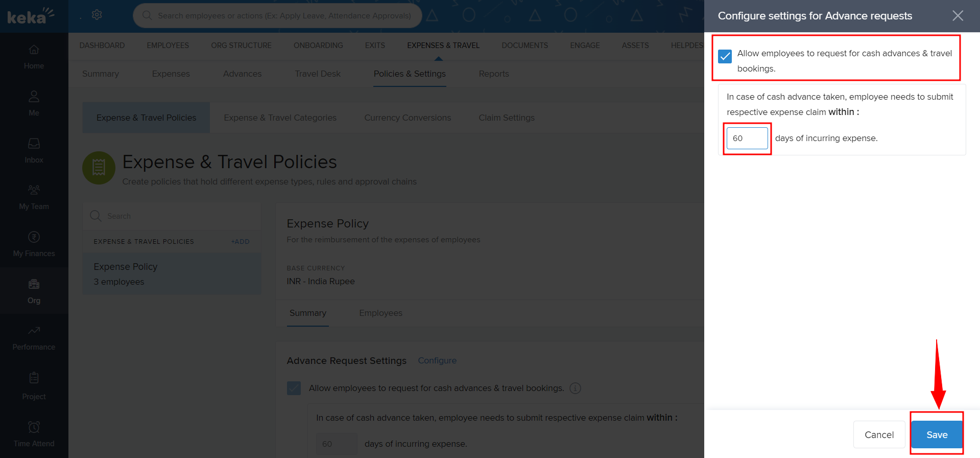Uncheck allow cash advances checkbox in side panel

tap(725, 56)
